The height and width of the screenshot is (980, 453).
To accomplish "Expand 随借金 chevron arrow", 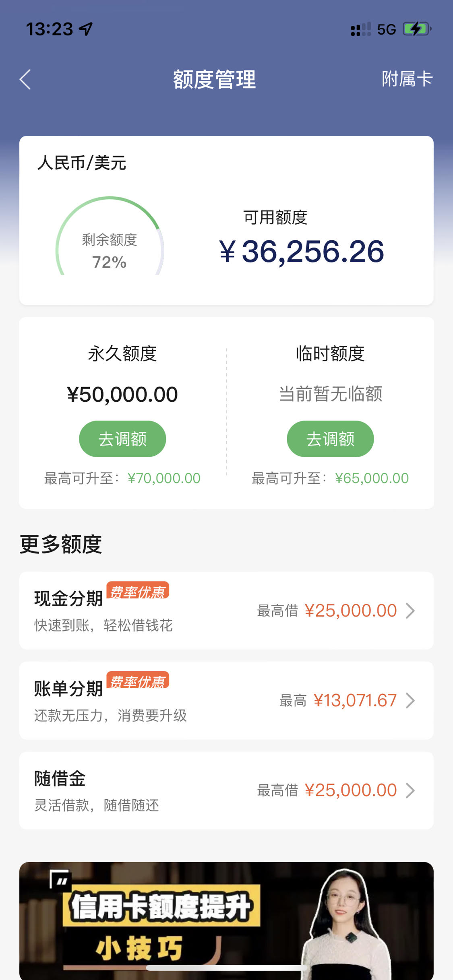I will coord(410,790).
